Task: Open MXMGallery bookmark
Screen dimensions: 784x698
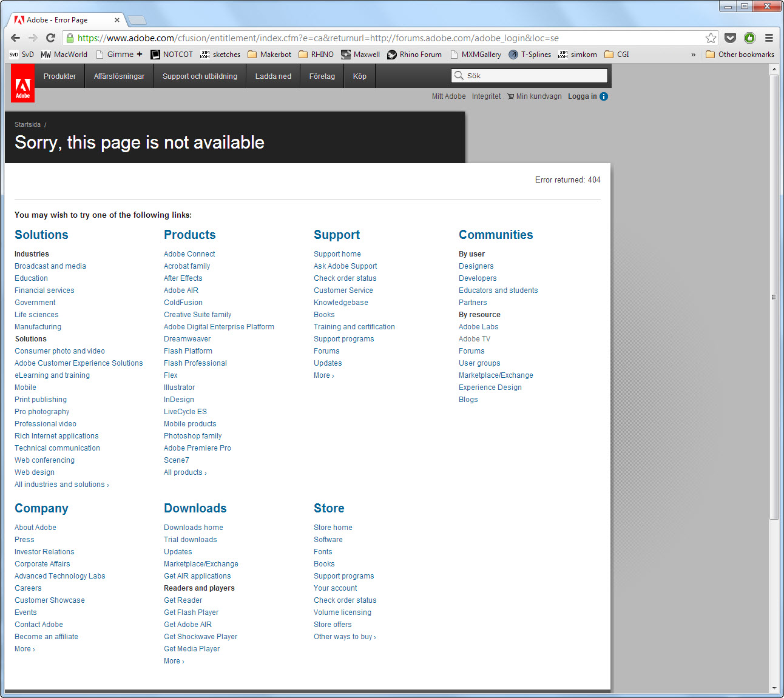Action: [x=476, y=55]
